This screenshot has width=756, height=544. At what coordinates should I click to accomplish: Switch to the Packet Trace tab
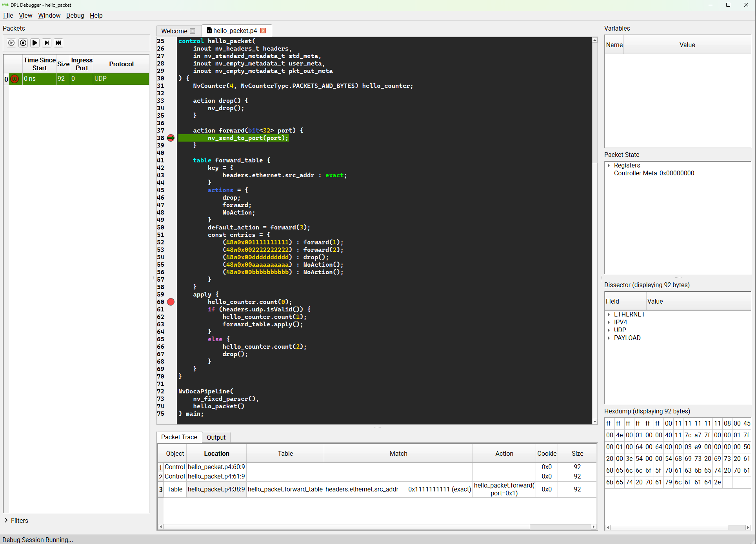179,437
